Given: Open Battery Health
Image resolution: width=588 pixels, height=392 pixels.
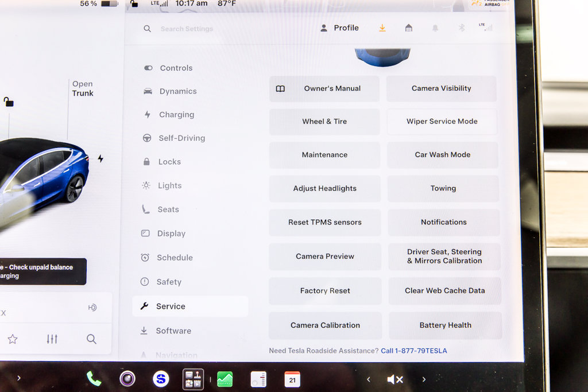Looking at the screenshot, I should pos(446,325).
